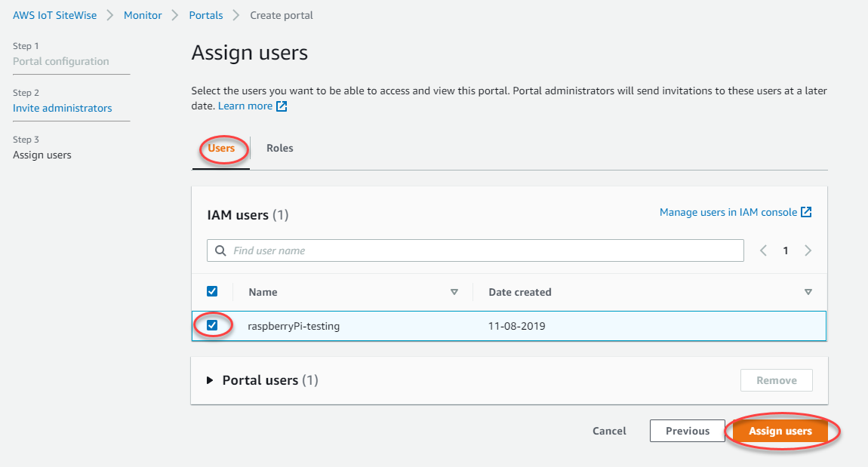Click the Remove button in Portal users

coord(776,379)
